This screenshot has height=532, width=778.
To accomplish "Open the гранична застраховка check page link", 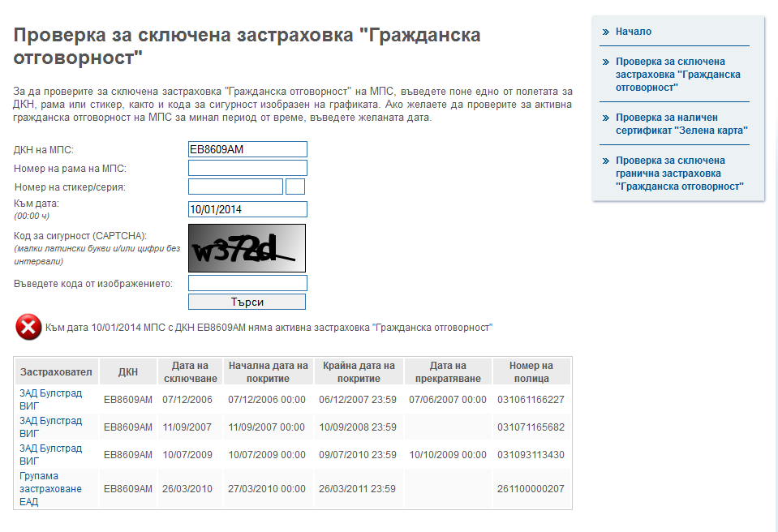I will coord(679,174).
